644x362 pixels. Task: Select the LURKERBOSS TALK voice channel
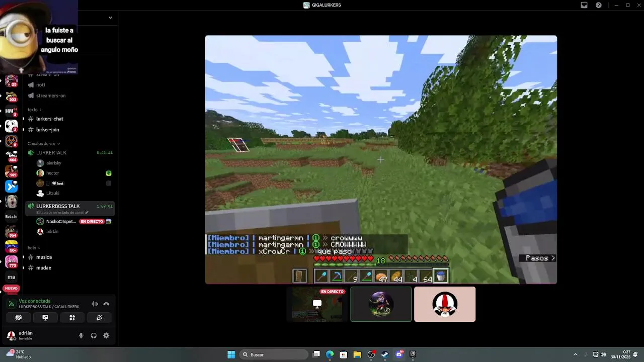pos(58,206)
